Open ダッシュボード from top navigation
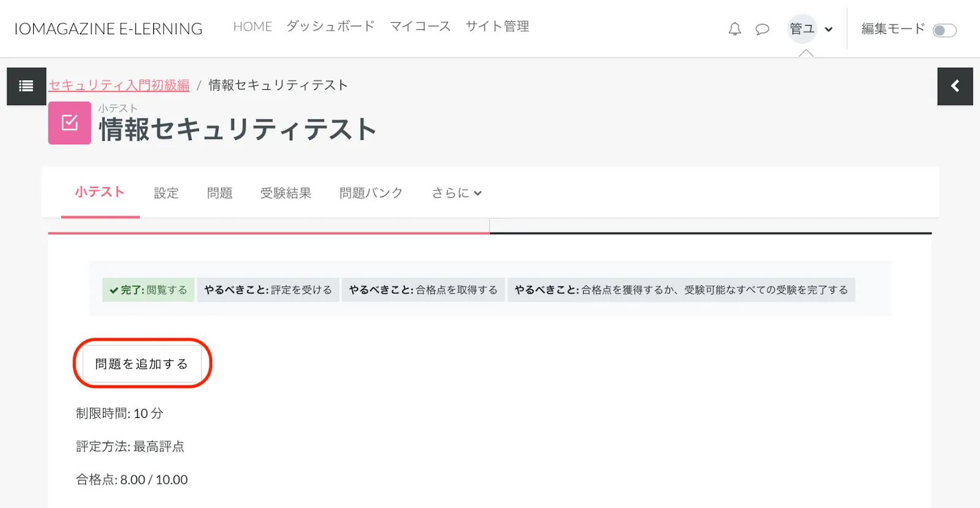The width and height of the screenshot is (980, 508). [x=331, y=26]
